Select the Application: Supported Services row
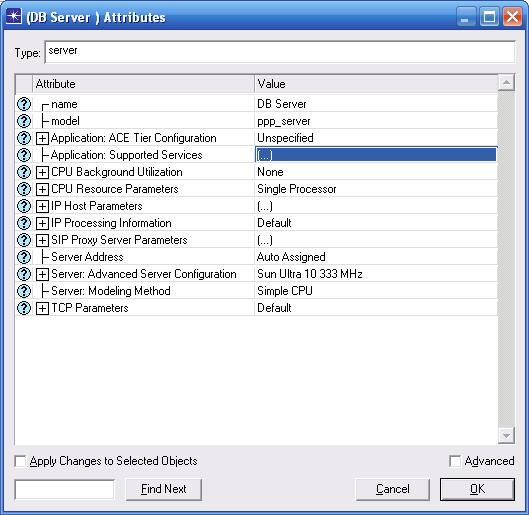 pyautogui.click(x=127, y=155)
